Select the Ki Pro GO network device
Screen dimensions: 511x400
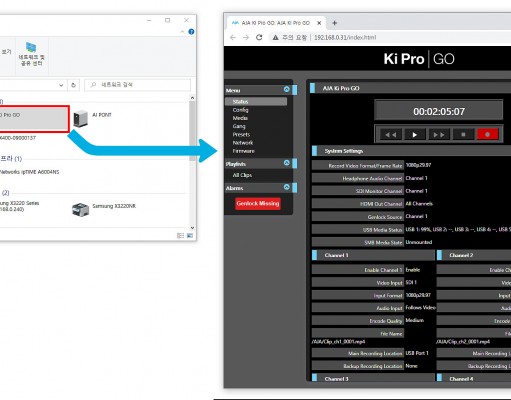(34, 119)
